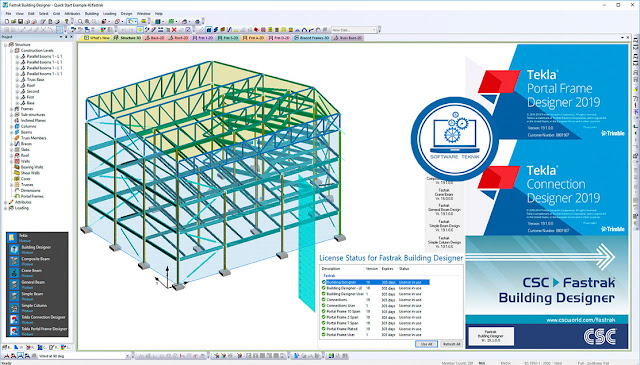This screenshot has width=640, height=365.
Task: Switch to the What's New tab
Action: click(x=97, y=38)
